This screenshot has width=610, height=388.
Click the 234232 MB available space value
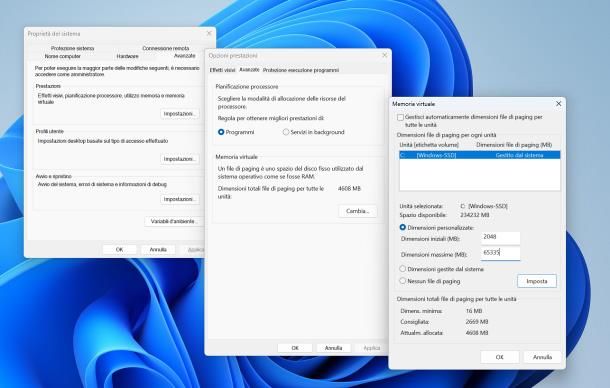pos(475,215)
